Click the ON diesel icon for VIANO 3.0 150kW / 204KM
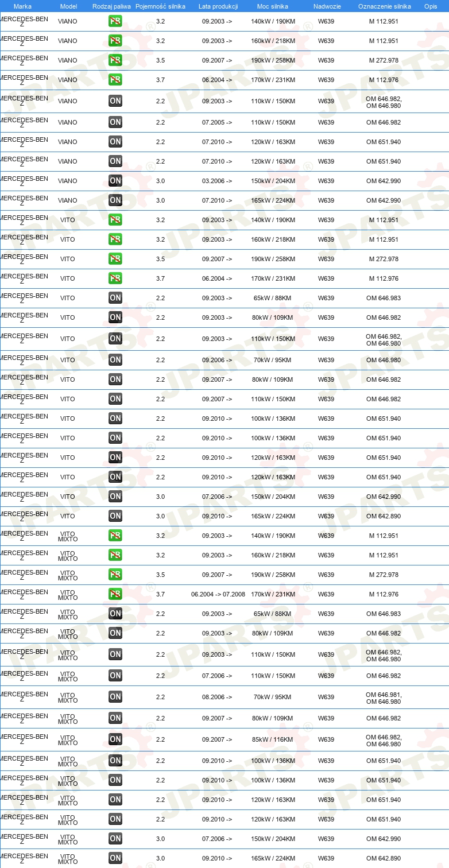The width and height of the screenshot is (449, 868). (x=115, y=181)
